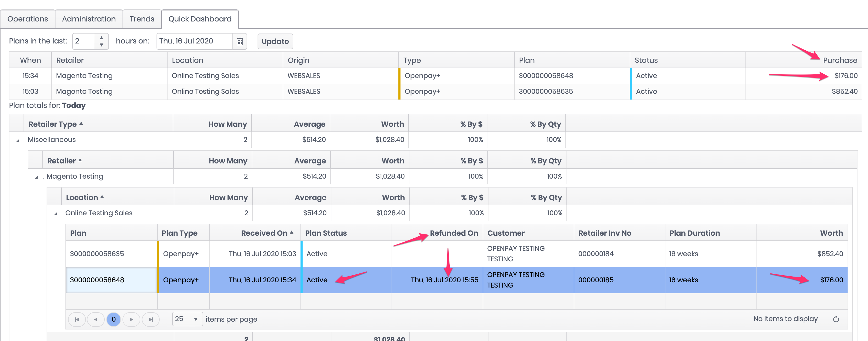The image size is (868, 341).
Task: Click the refresh icon in the pager
Action: tap(836, 319)
